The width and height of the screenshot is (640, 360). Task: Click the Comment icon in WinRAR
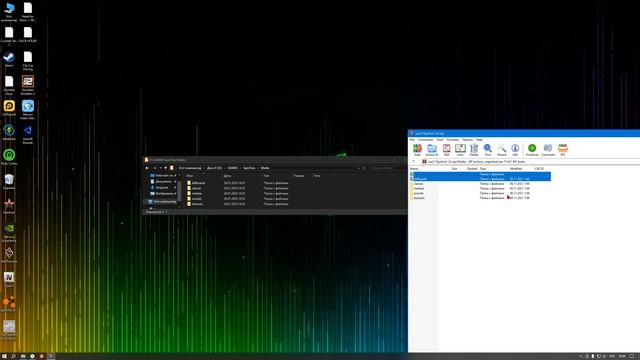(x=548, y=150)
